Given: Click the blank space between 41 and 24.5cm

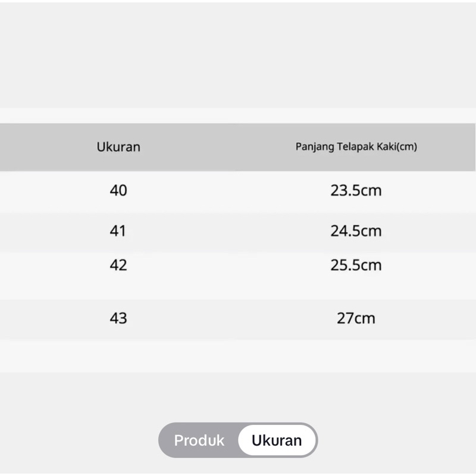Looking at the screenshot, I should tap(232, 231).
